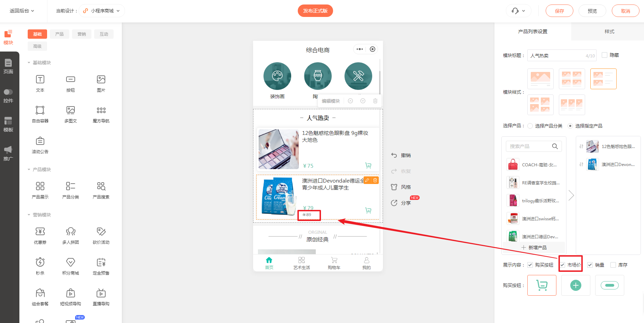Open the 控件 controls sidebar panel
Image resolution: width=644 pixels, height=323 pixels.
click(8, 95)
